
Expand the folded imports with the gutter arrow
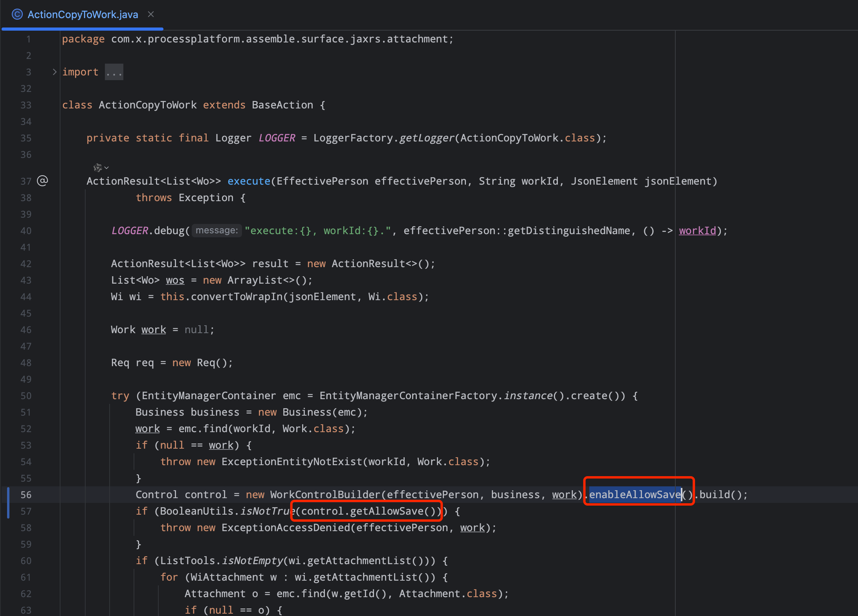(x=55, y=72)
